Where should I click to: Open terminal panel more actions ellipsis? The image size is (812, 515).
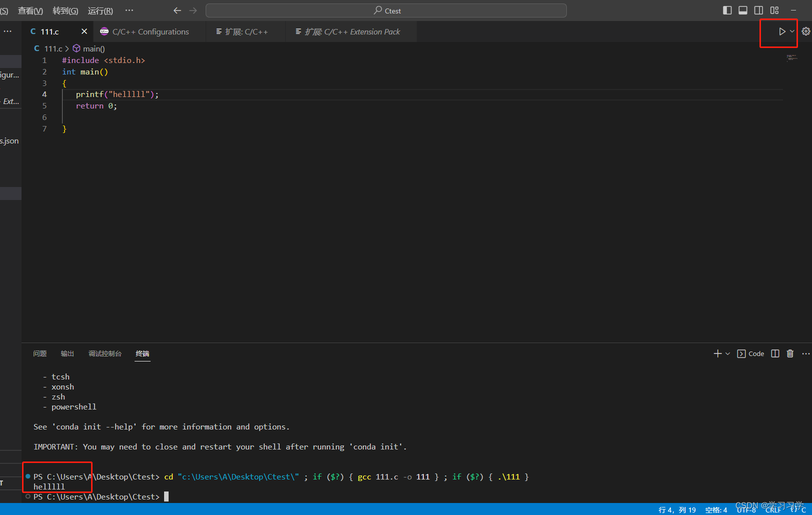pyautogui.click(x=805, y=353)
